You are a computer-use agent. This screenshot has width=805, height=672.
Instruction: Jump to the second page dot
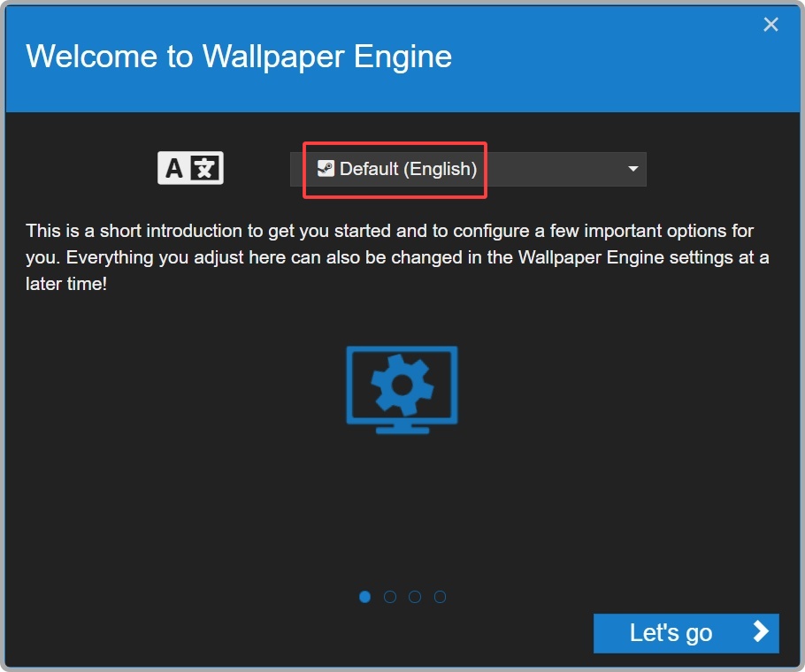tap(390, 597)
